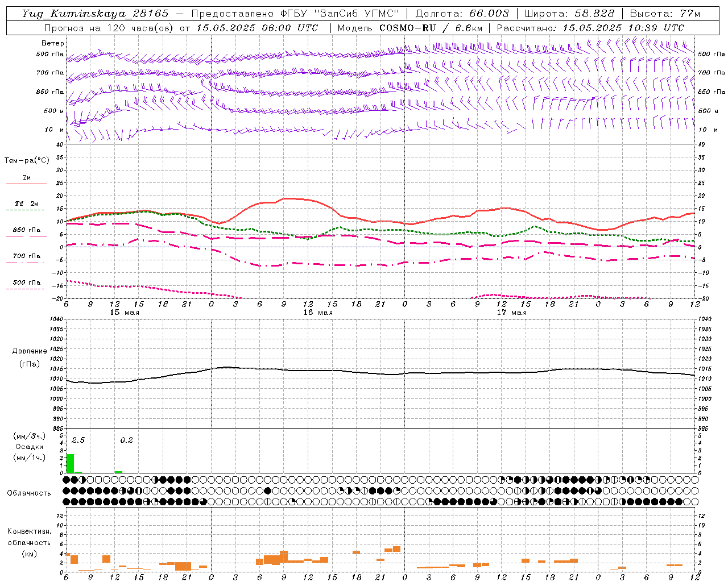
Task: Select Рассчитано: 15.05.2025 10:39 UTC timestamp
Action: point(590,28)
